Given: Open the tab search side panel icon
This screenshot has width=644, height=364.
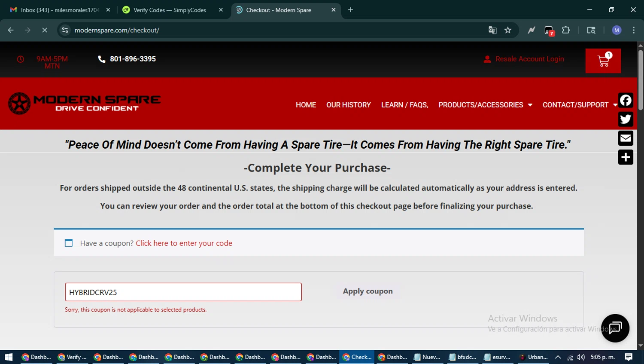Looking at the screenshot, I should [591, 30].
